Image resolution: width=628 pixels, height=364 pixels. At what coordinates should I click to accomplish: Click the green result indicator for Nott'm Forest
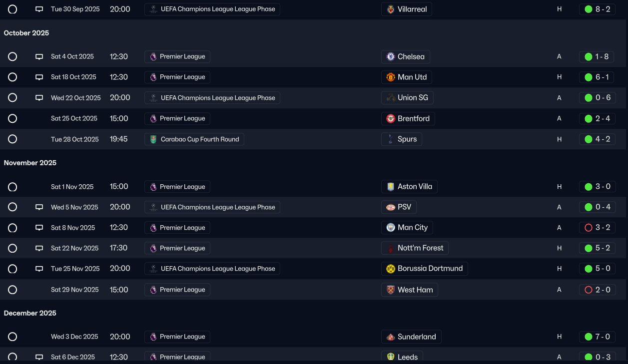point(589,248)
